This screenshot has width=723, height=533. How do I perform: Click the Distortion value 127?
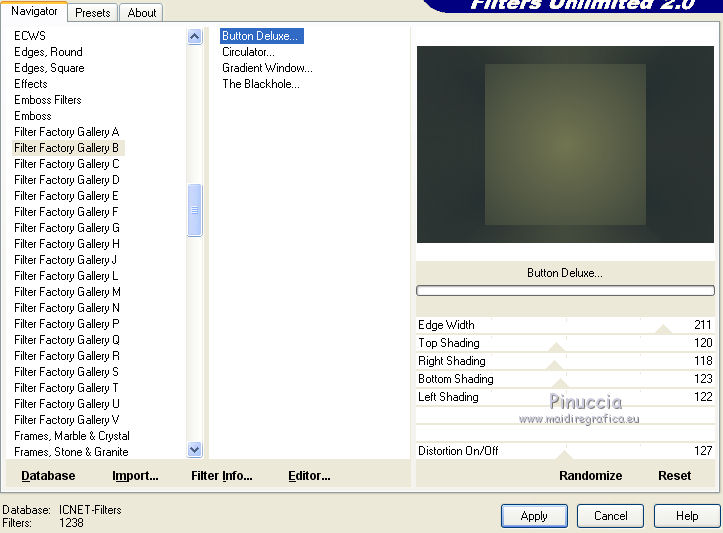[x=703, y=450]
